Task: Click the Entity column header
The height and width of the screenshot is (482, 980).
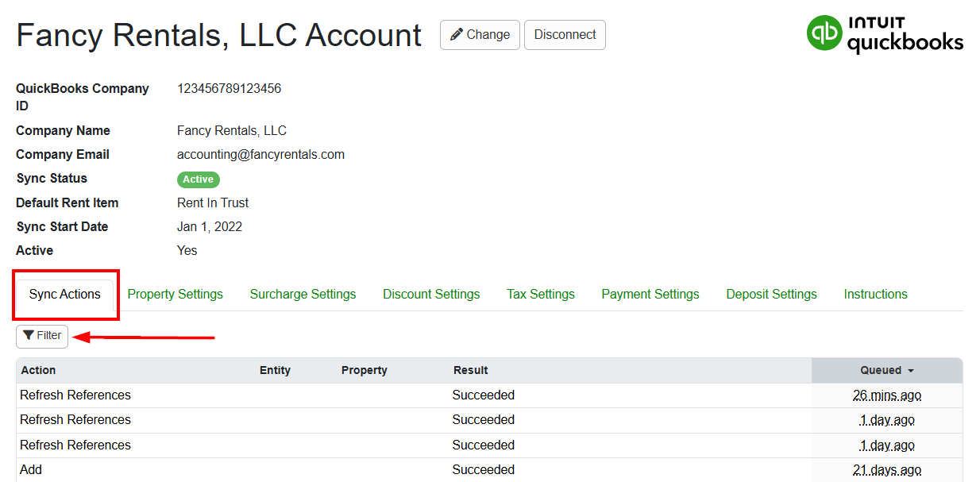Action: tap(275, 370)
